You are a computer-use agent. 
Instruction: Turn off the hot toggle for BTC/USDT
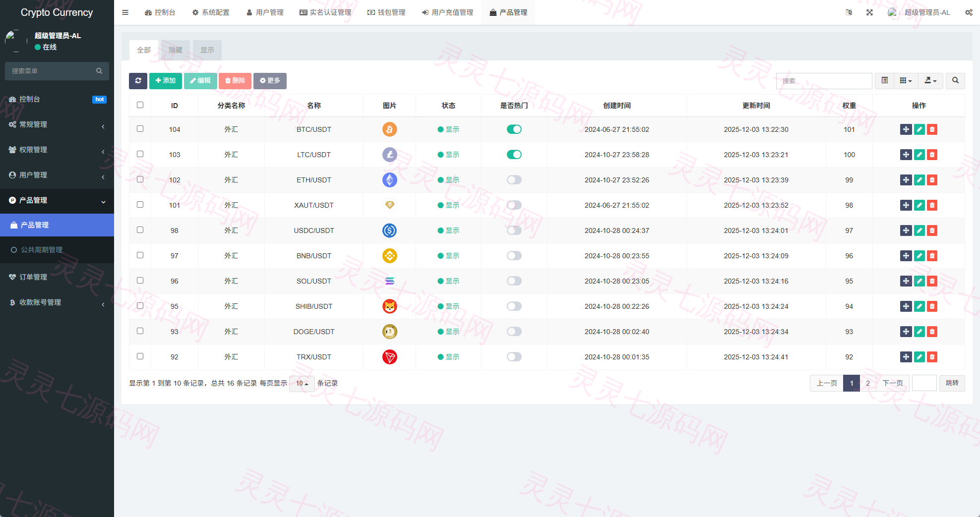[x=514, y=129]
